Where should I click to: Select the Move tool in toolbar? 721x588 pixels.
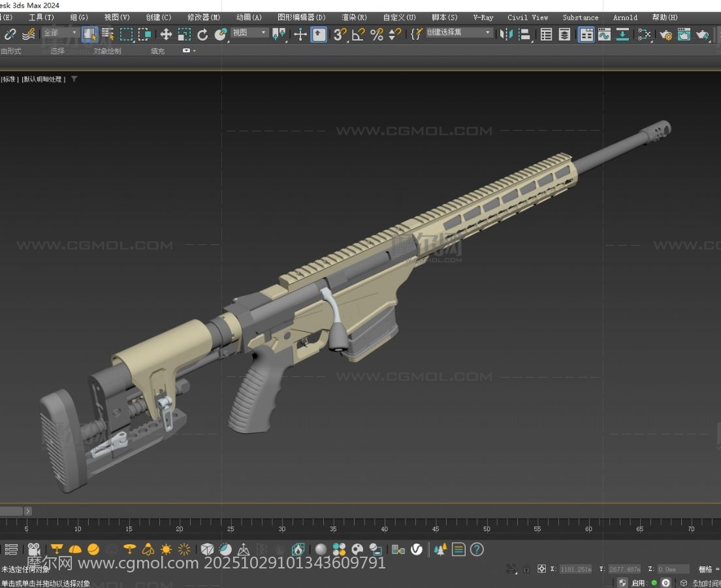tap(166, 35)
